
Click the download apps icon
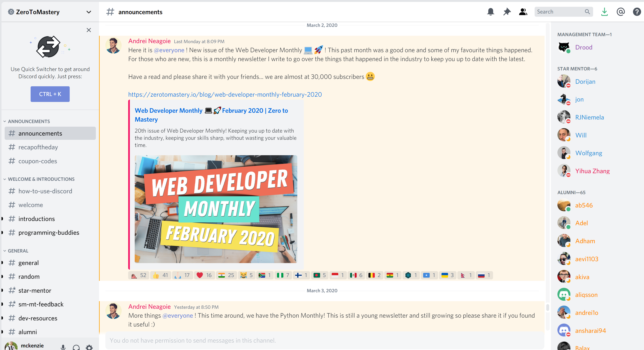click(x=604, y=12)
